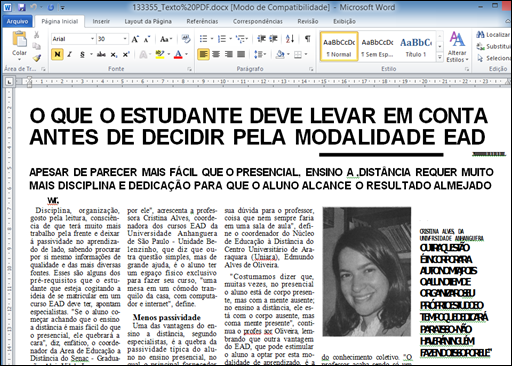The height and width of the screenshot is (366, 512).
Task: Click the Localizar find icon
Action: [x=481, y=34]
